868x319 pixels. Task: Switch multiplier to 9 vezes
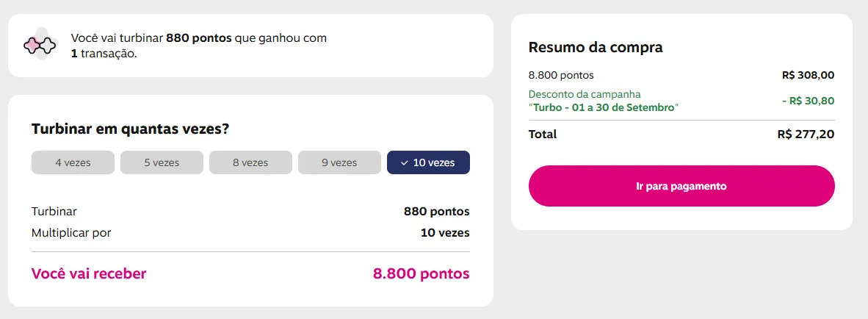(339, 162)
